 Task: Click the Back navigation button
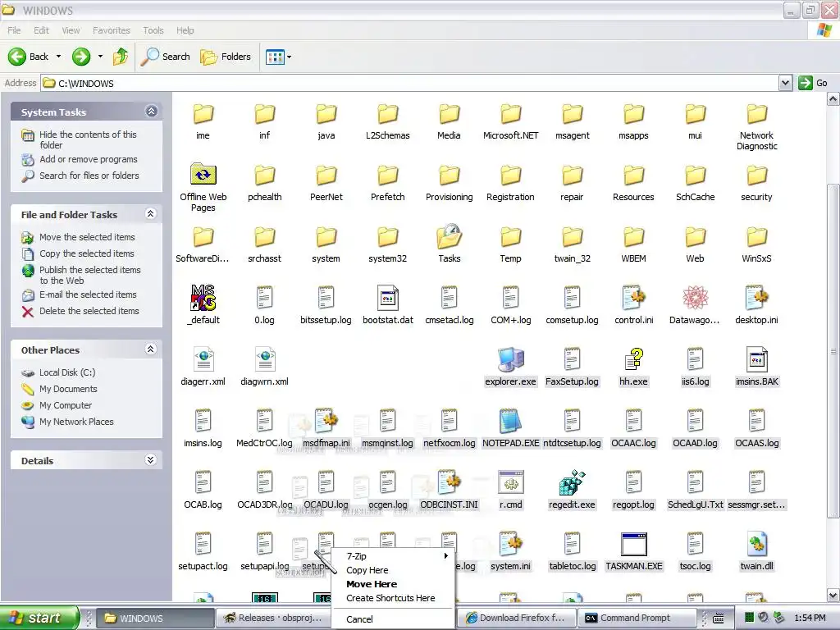[29, 57]
